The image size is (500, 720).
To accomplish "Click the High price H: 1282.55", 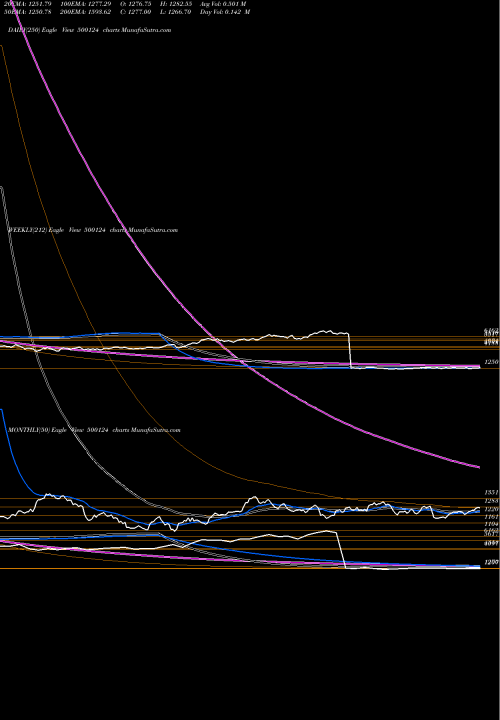I will (176, 4).
